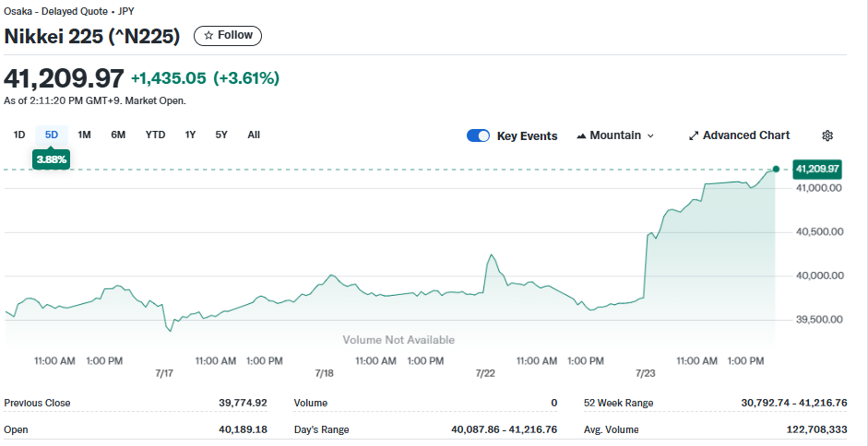868x446 pixels.
Task: Click the mountain chart type icon
Action: tap(581, 135)
